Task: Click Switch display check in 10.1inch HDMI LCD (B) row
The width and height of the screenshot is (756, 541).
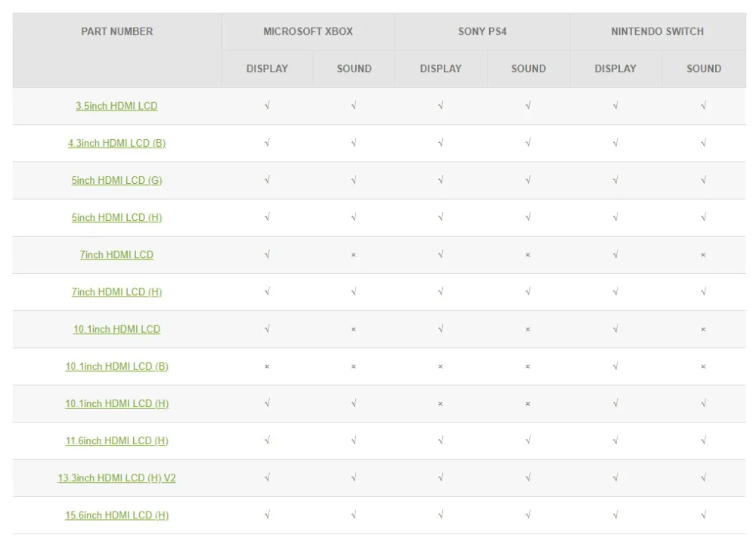Action: [615, 366]
